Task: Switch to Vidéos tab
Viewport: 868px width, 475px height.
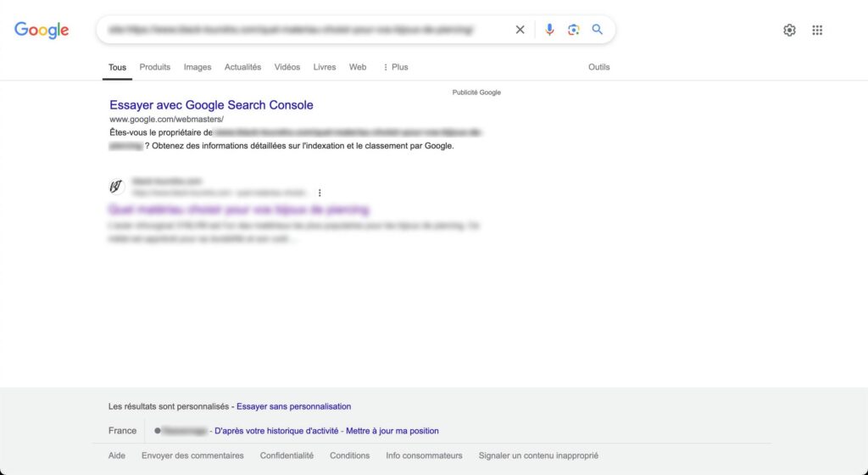Action: pos(287,67)
